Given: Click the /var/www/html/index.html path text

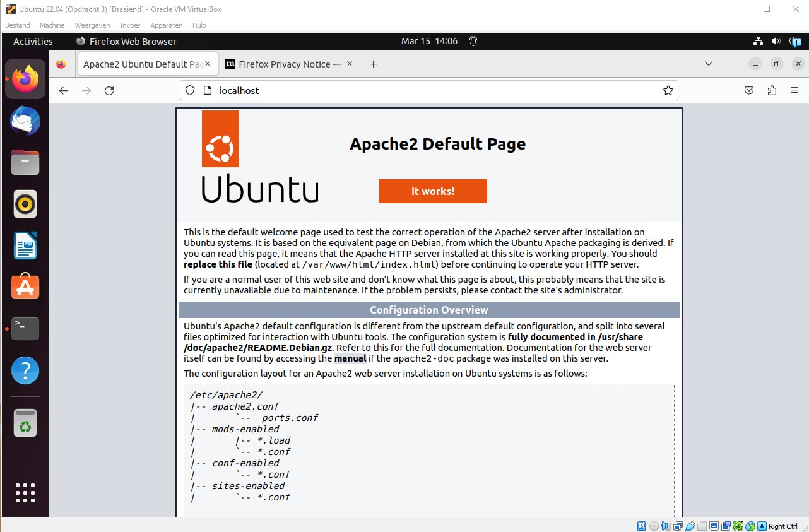Looking at the screenshot, I should 370,264.
